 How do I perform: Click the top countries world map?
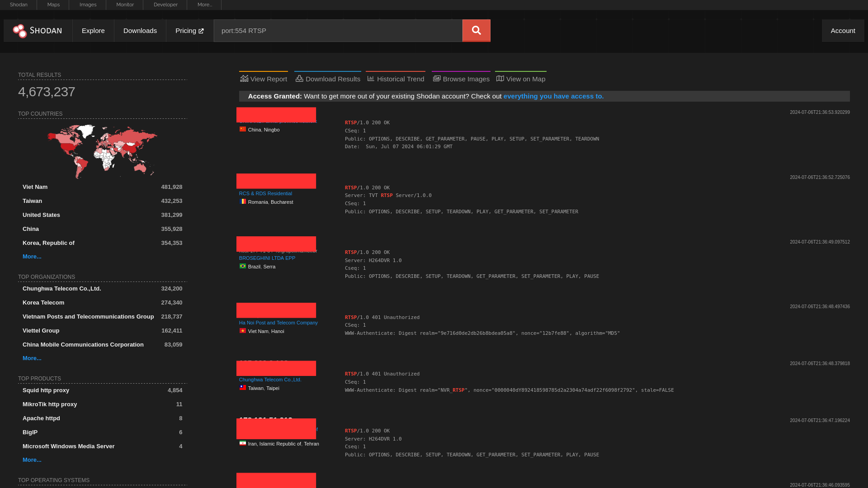tap(103, 151)
